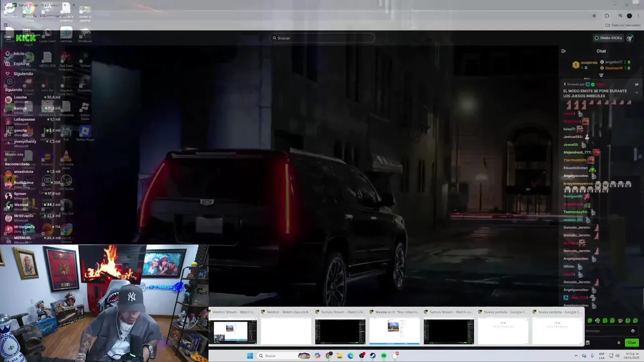Click the microphone tray icon
644x362 pixels.
(x=592, y=356)
